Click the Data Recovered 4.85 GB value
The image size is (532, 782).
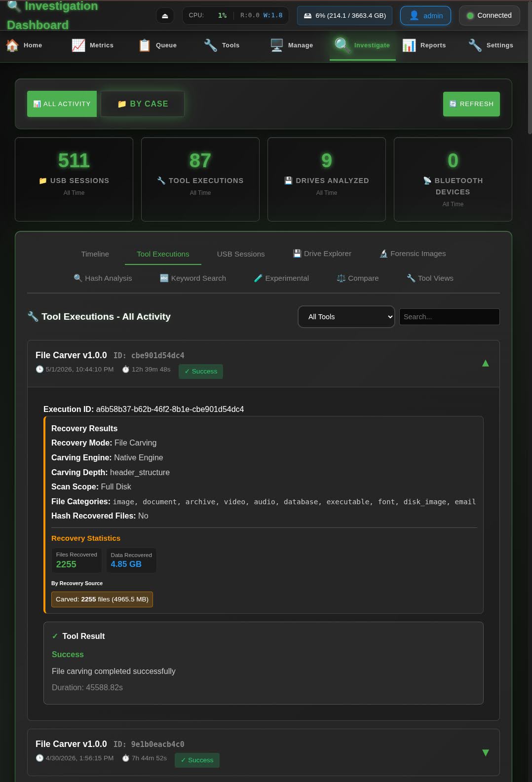(x=126, y=564)
